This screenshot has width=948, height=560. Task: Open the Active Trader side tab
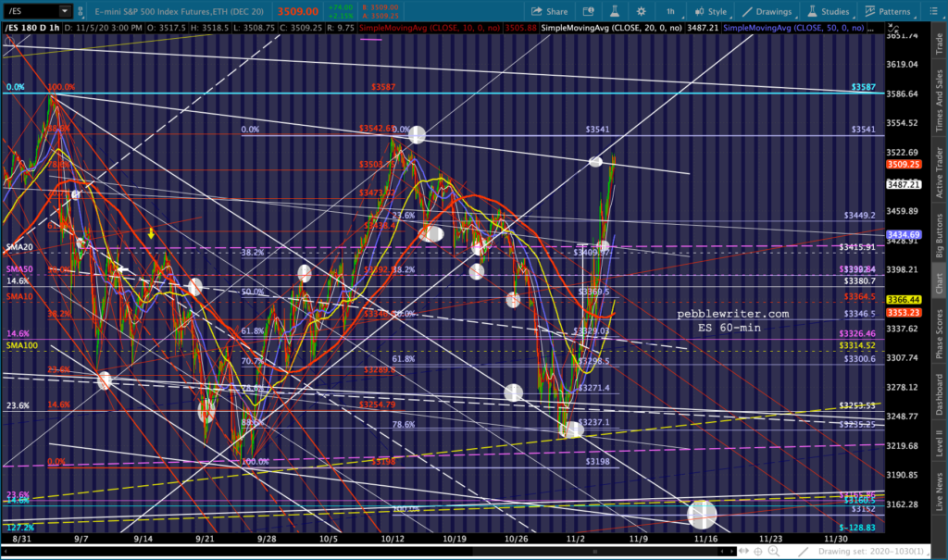pyautogui.click(x=939, y=172)
